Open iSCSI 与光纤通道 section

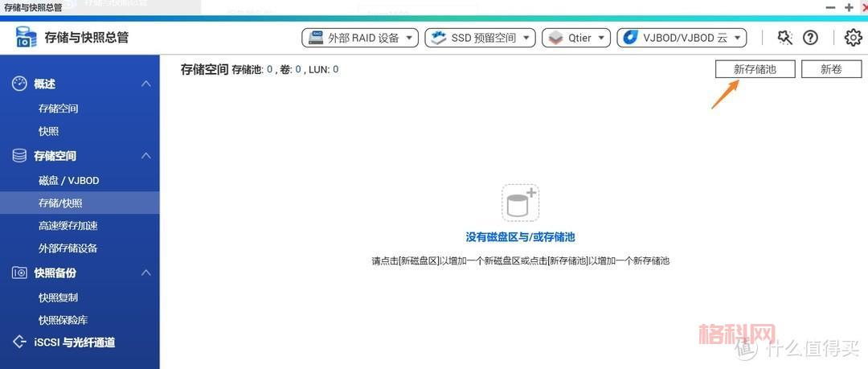pos(74,342)
